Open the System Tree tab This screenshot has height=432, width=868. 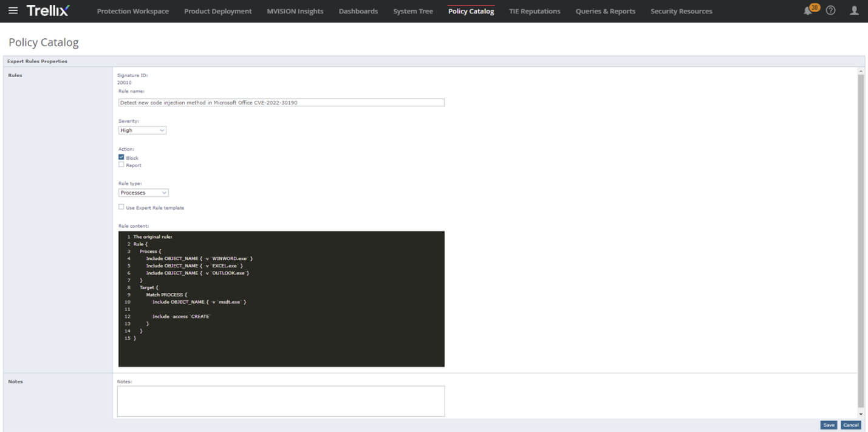click(x=412, y=11)
